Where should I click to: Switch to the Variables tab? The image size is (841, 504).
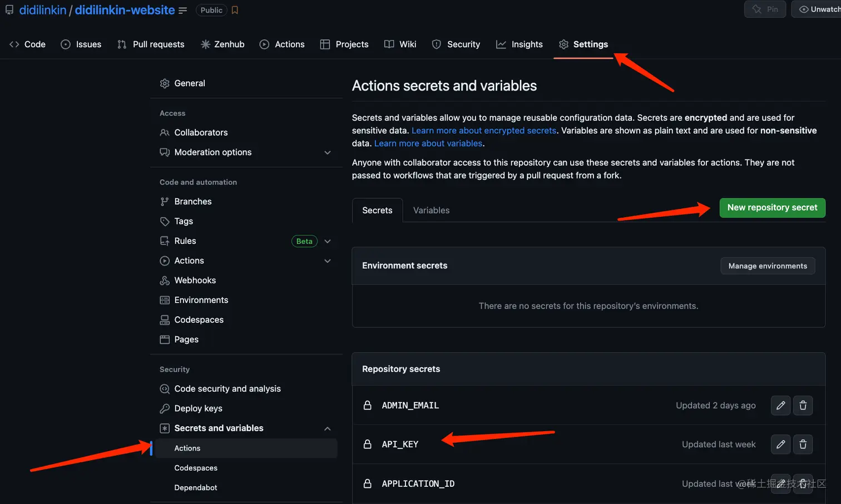pyautogui.click(x=431, y=210)
